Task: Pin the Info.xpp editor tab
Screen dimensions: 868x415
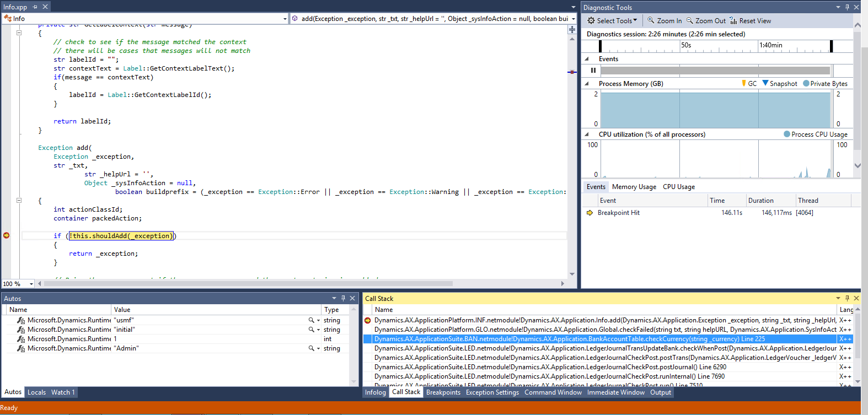Action: click(x=35, y=7)
